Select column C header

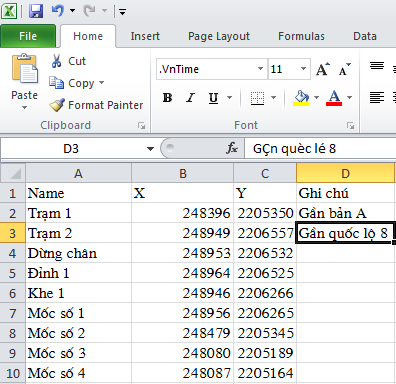pos(265,173)
